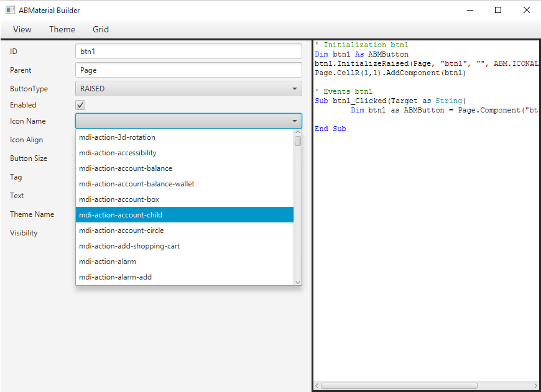
Task: Collapse the Icon Name dropdown
Action: (x=294, y=121)
